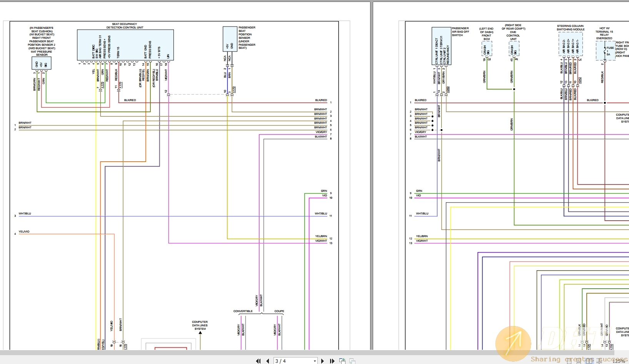
Task: Click the Passenger Air Bag Off Switch label
Action: tap(460, 32)
